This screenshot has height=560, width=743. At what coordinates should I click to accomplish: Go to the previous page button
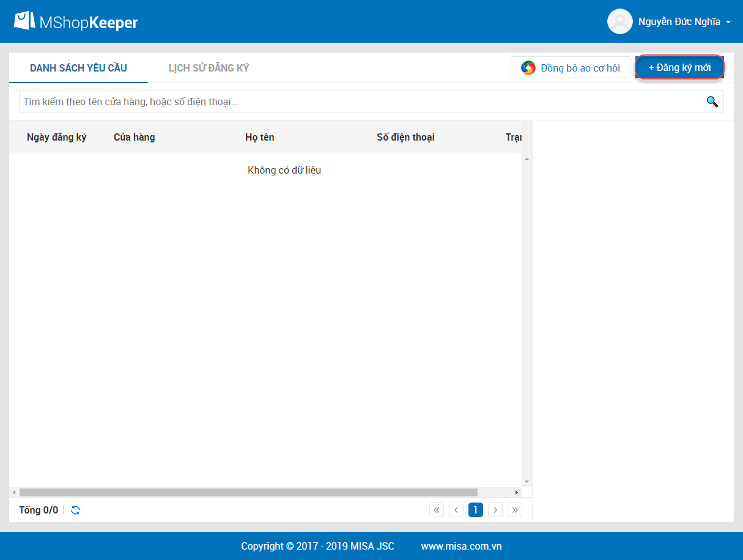pyautogui.click(x=456, y=510)
